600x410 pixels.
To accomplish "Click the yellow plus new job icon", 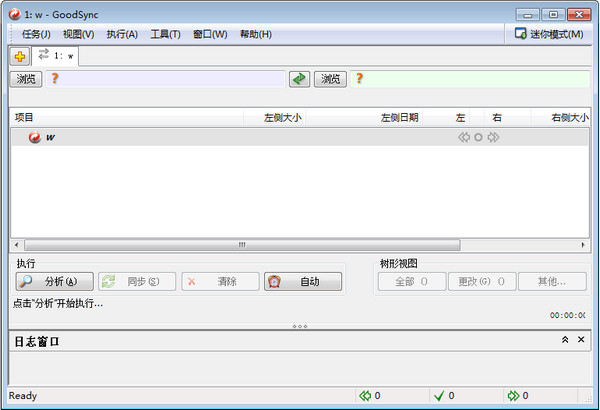I will 20,57.
